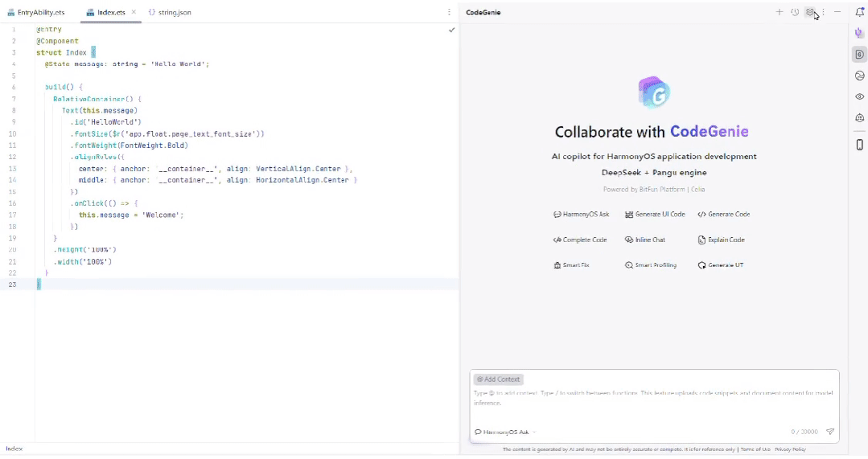Click the this.message = 'Welcome' line
Screen dimensions: 868x459
click(x=131, y=215)
